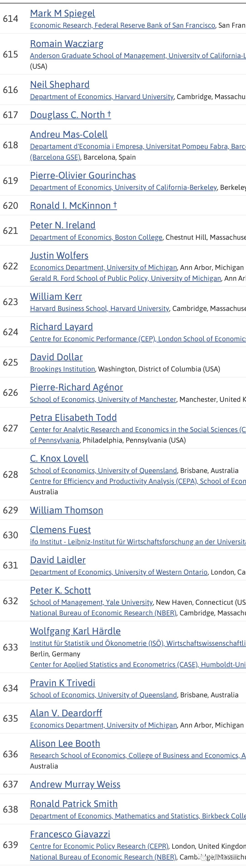Visit Wolfgang Karl Härdle's profile
The height and width of the screenshot is (868, 246).
point(75,631)
